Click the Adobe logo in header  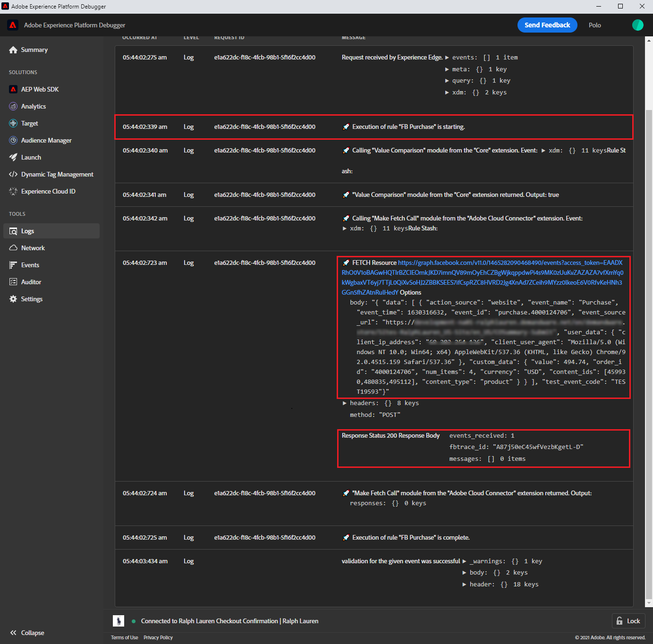[x=13, y=25]
